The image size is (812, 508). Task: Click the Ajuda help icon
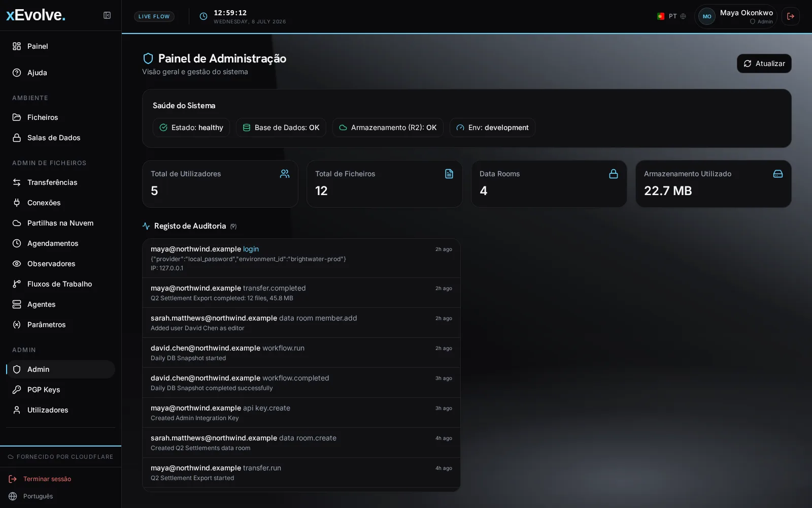coord(17,73)
